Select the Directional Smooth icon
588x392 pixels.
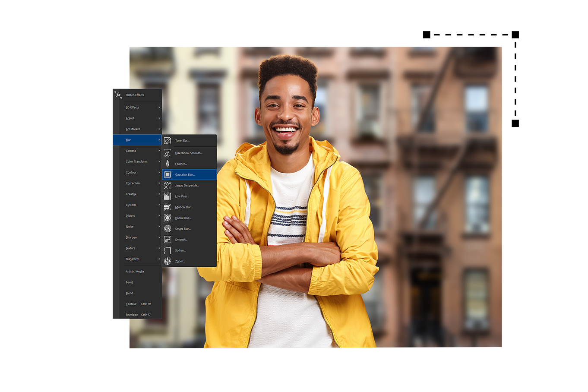168,153
